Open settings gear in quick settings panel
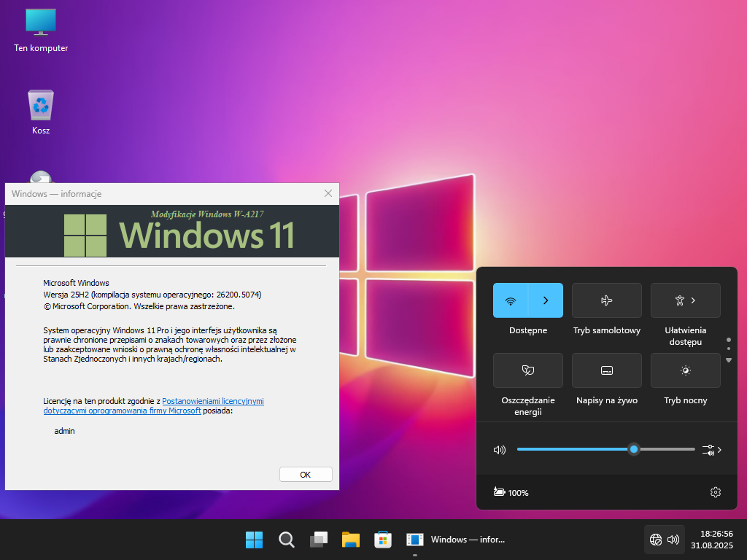This screenshot has height=560, width=747. click(x=715, y=492)
